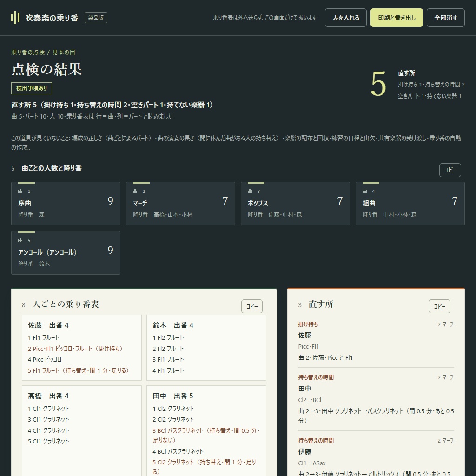Viewport: 476px width, 476px height.
Task: Select the 組曲 song card
Action: 410,204
